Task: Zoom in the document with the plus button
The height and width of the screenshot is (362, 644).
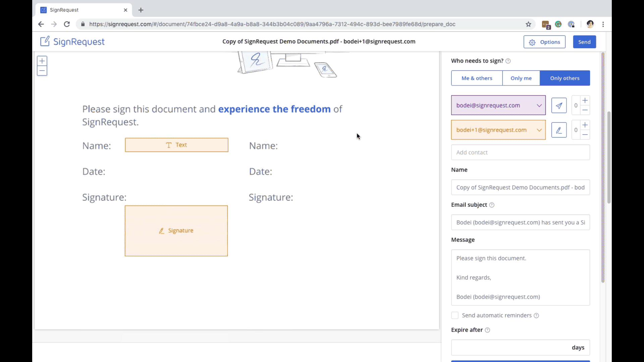Action: (42, 61)
